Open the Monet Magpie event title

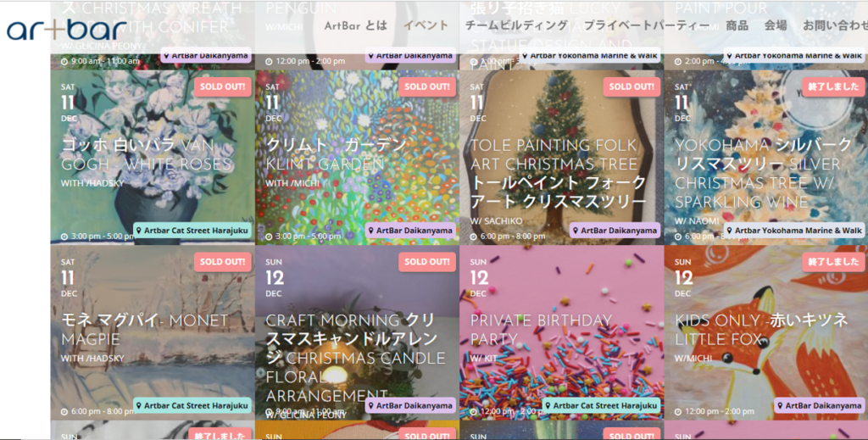click(x=144, y=329)
